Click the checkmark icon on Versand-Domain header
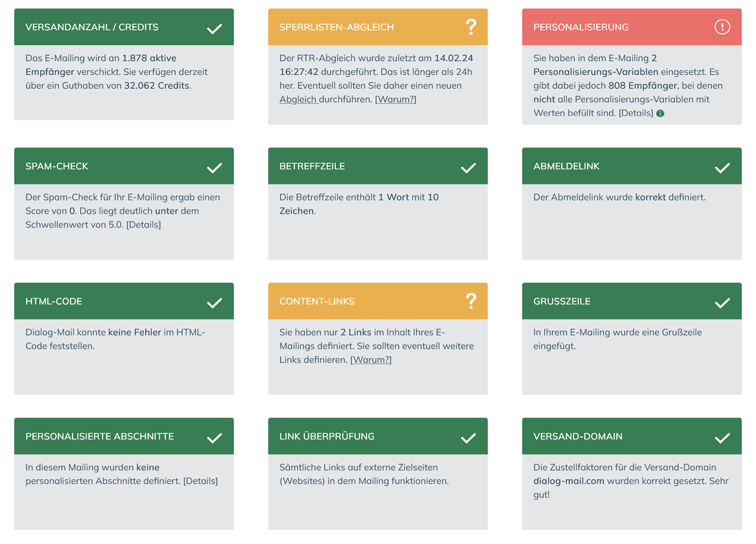Viewport: 756px width, 544px height. point(722,438)
